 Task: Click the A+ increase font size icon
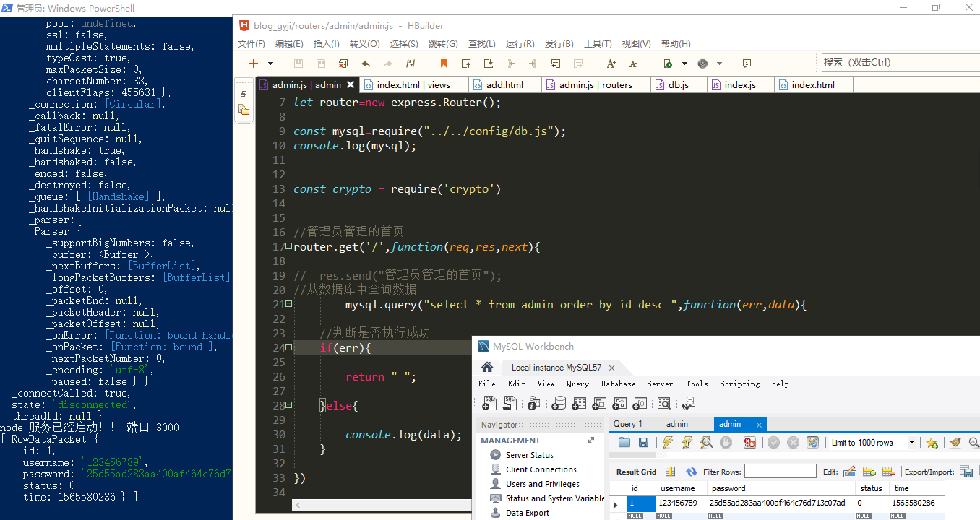click(x=611, y=64)
